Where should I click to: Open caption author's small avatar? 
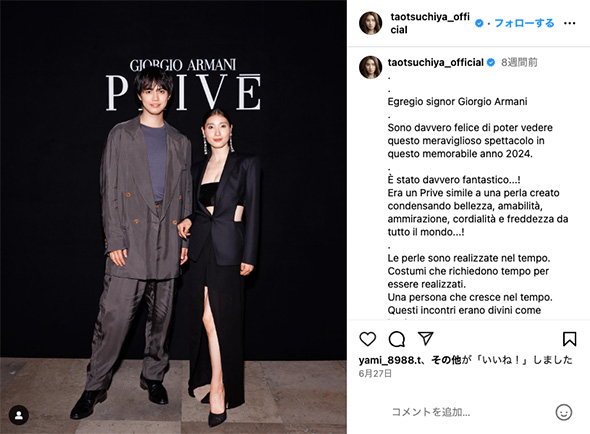coord(371,67)
